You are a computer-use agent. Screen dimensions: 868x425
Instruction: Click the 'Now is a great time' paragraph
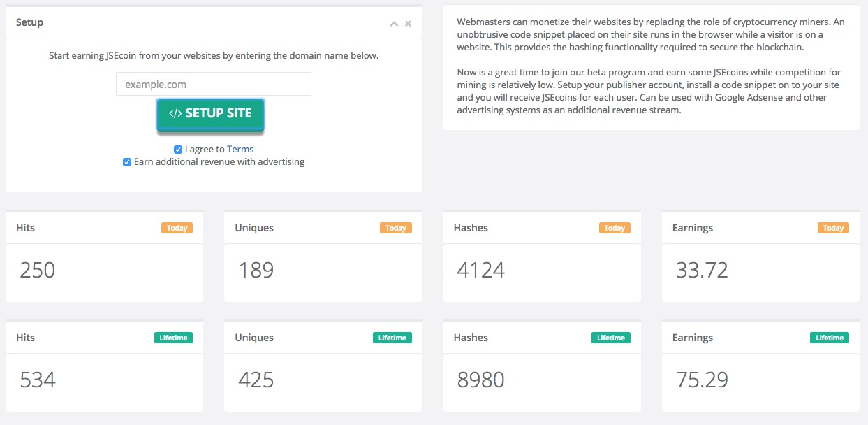click(649, 91)
